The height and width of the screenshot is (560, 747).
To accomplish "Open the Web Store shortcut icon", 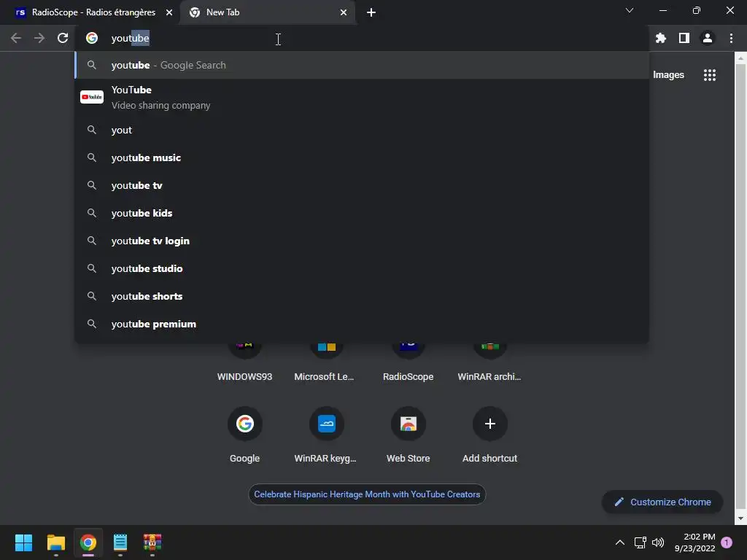I will [x=409, y=424].
